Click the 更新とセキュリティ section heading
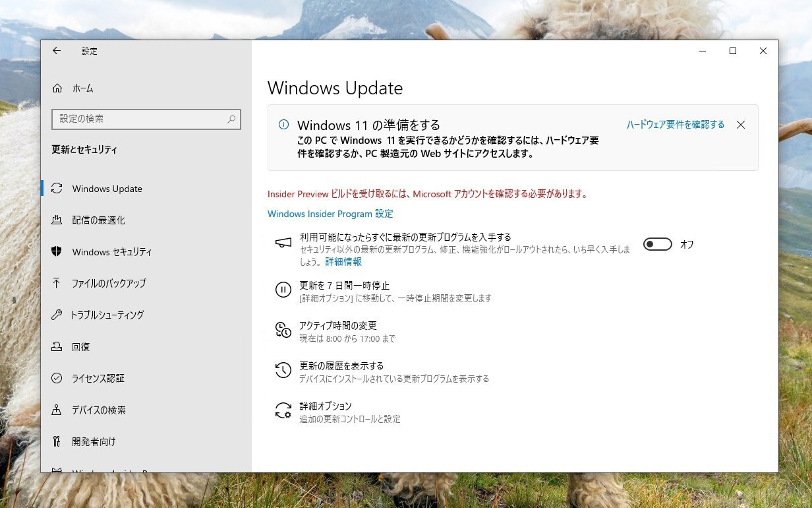 pyautogui.click(x=84, y=150)
